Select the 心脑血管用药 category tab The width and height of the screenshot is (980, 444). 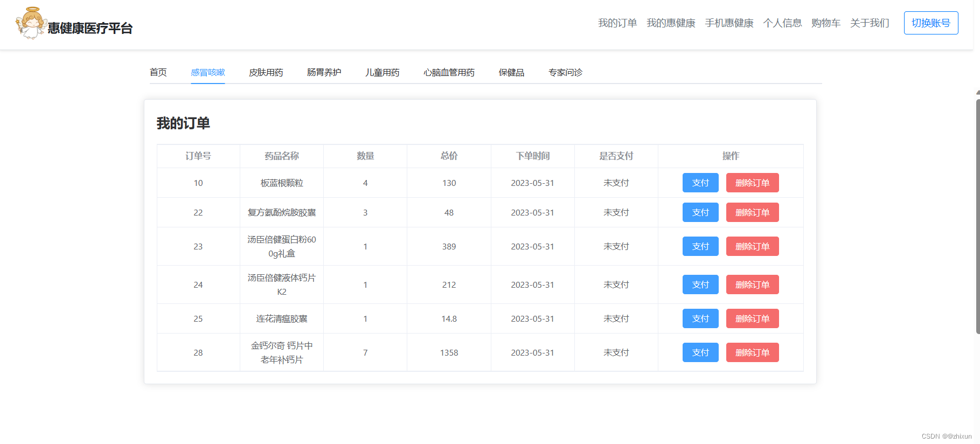coord(449,72)
